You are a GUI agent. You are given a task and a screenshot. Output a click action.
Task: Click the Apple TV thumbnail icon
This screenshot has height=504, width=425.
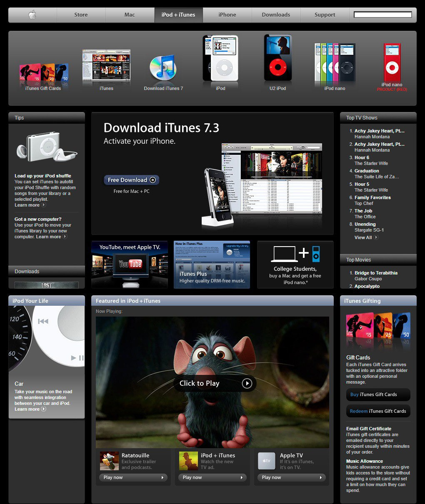tap(267, 461)
